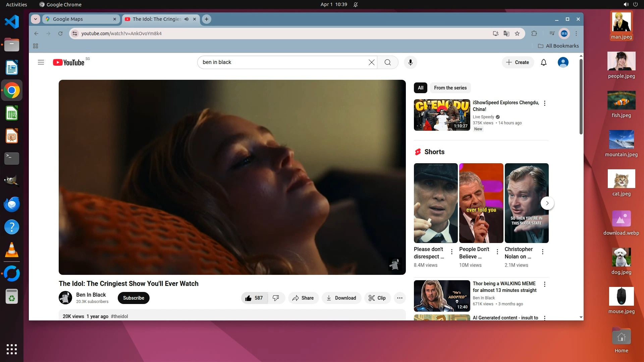
Task: Mute the YouTube tab audio indicator
Action: [186, 19]
